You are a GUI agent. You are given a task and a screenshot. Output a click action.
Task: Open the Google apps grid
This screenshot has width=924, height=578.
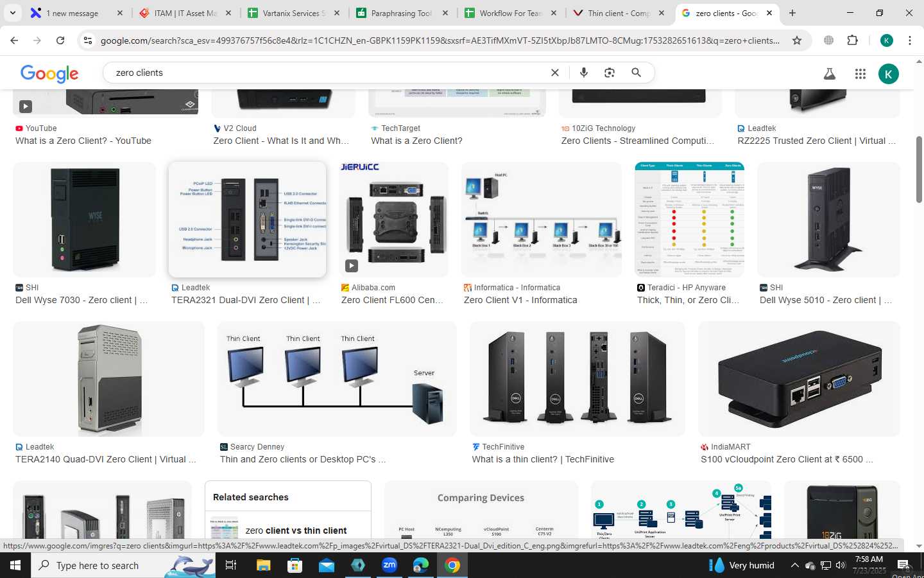click(860, 74)
